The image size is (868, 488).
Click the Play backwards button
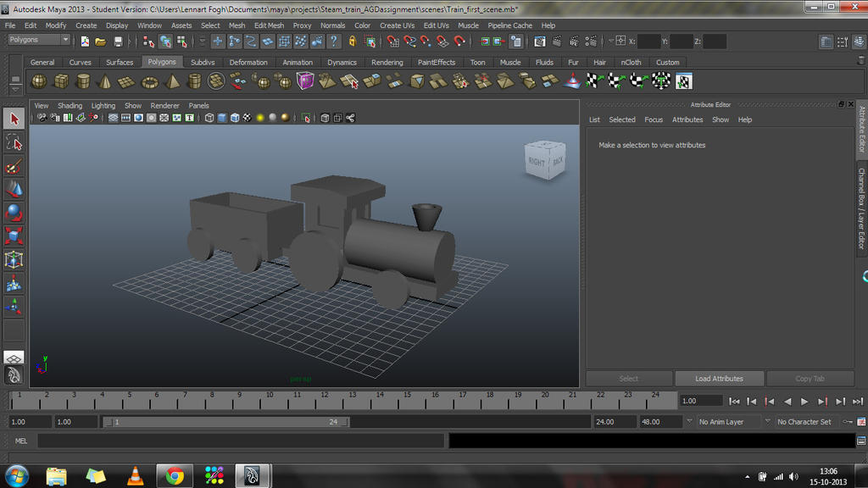787,402
